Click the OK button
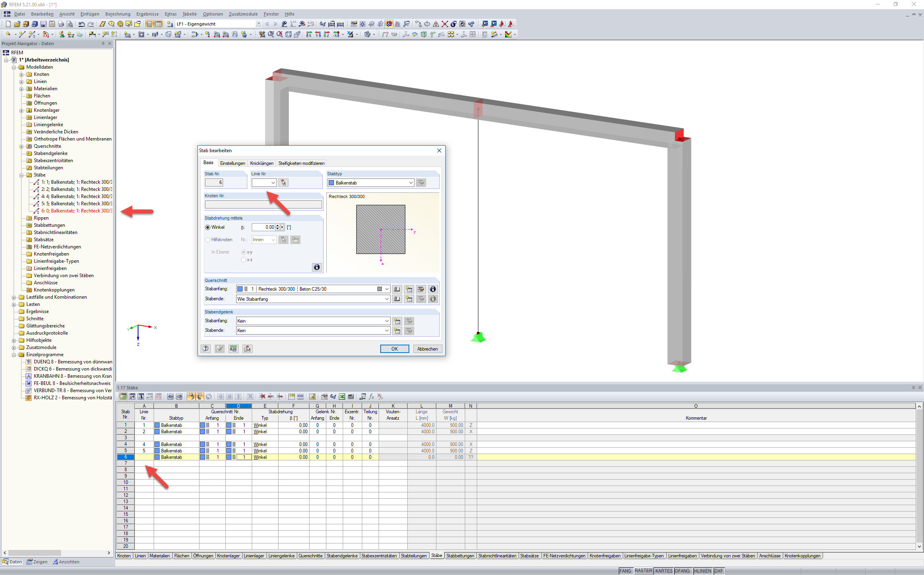The height and width of the screenshot is (575, 924). tap(394, 349)
